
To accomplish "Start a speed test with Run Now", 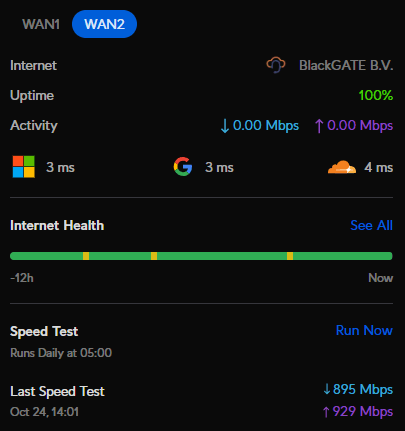I will tap(364, 330).
